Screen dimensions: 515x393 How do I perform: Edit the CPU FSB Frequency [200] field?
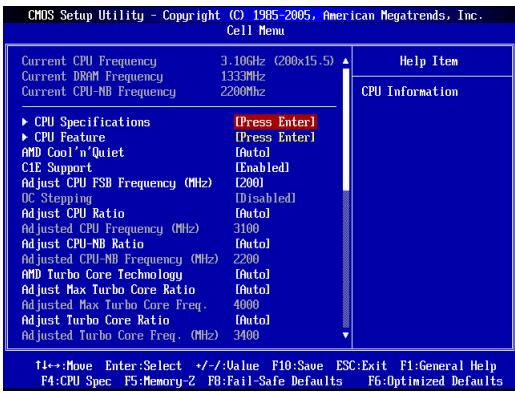tap(249, 183)
